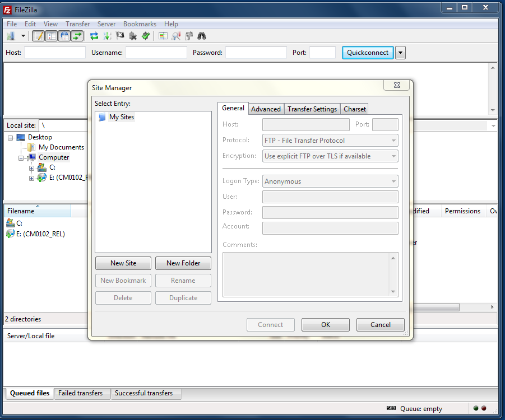Select the General tab
505x420 pixels.
pyautogui.click(x=233, y=108)
